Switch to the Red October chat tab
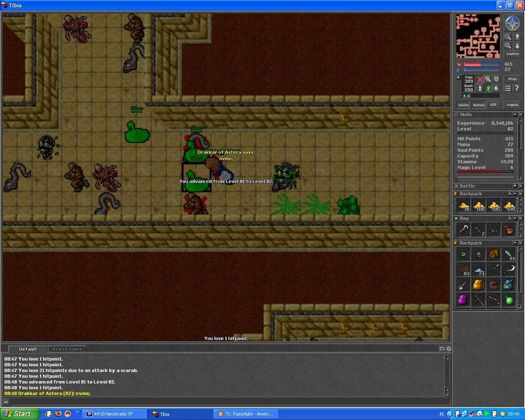Screen dimensions: 525x420 coord(67,349)
